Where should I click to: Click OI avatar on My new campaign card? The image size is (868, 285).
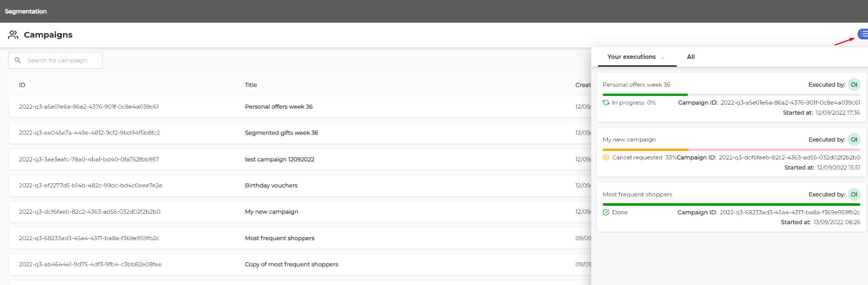pyautogui.click(x=854, y=140)
